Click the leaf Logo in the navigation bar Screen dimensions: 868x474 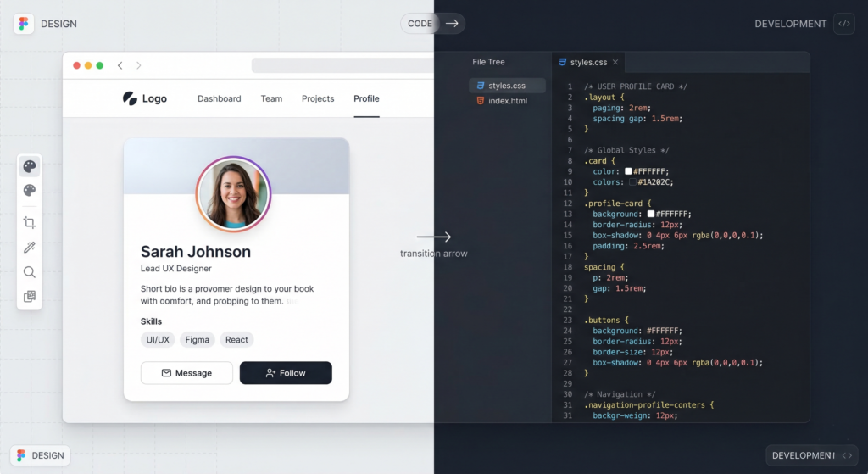pos(144,98)
